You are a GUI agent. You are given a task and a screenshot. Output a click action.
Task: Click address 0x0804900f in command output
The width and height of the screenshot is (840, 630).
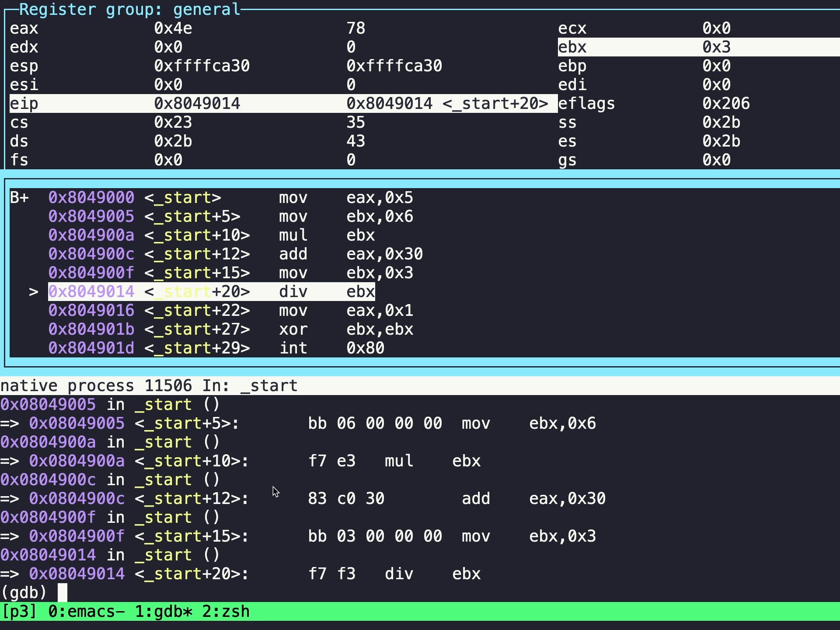pyautogui.click(x=48, y=518)
